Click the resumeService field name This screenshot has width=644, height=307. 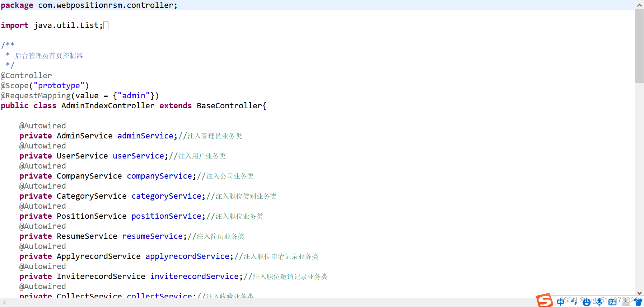pyautogui.click(x=152, y=236)
